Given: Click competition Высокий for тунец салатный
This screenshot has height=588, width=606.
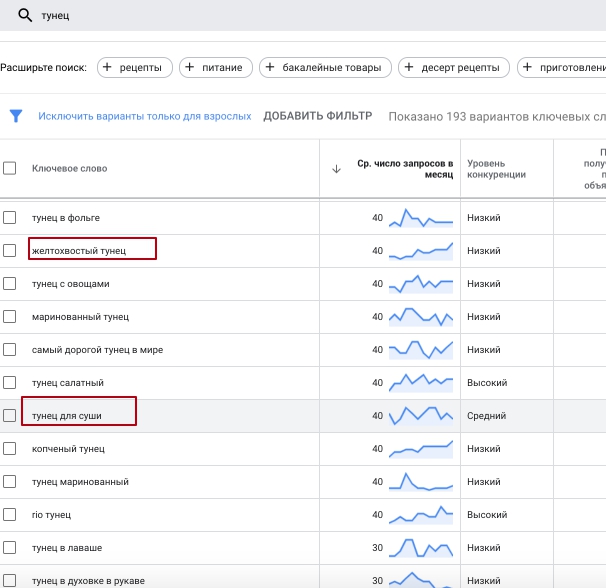Looking at the screenshot, I should [487, 383].
